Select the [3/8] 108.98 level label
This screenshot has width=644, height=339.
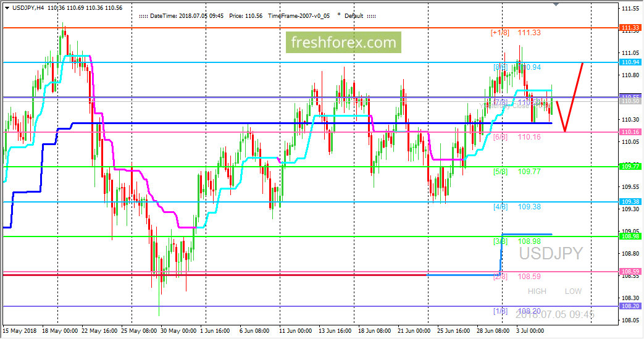click(x=517, y=241)
